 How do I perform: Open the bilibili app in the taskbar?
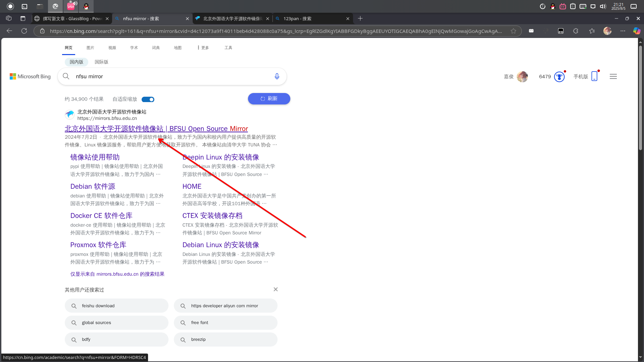(71, 6)
